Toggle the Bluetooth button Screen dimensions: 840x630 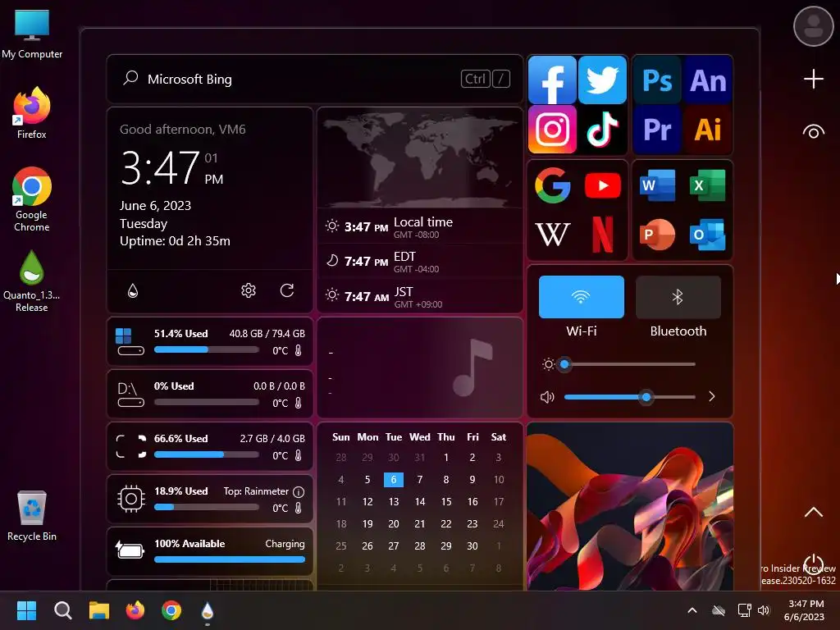point(678,297)
